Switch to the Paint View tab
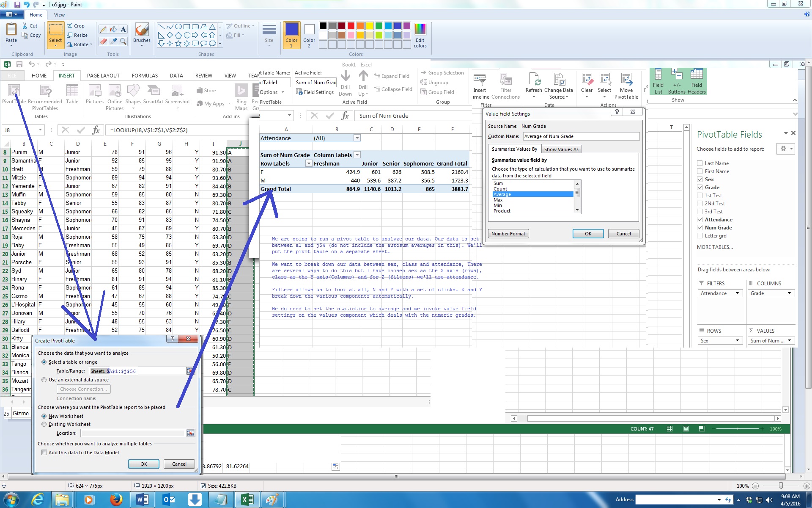This screenshot has height=508, width=812. [59, 15]
